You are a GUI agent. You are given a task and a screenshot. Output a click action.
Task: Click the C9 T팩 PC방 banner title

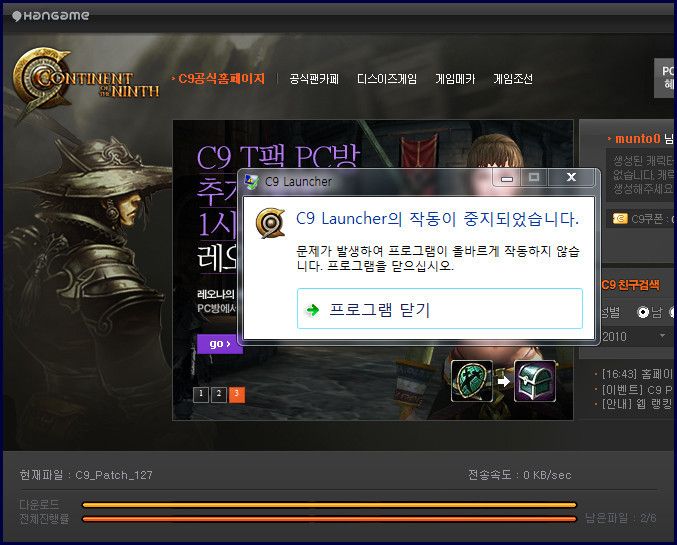[278, 156]
